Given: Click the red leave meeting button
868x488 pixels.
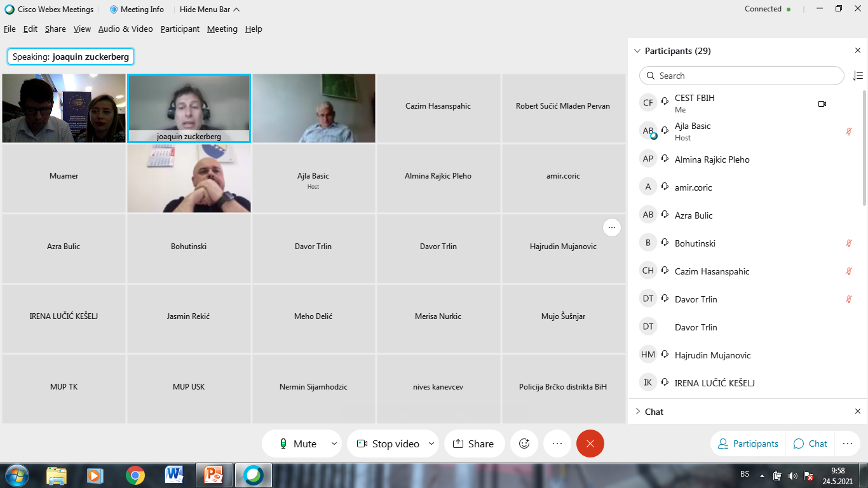Looking at the screenshot, I should pos(590,444).
